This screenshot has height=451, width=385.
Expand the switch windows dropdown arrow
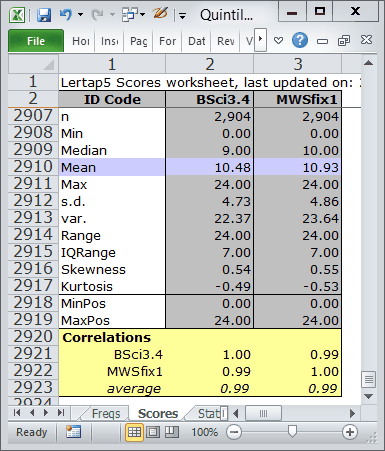click(142, 15)
